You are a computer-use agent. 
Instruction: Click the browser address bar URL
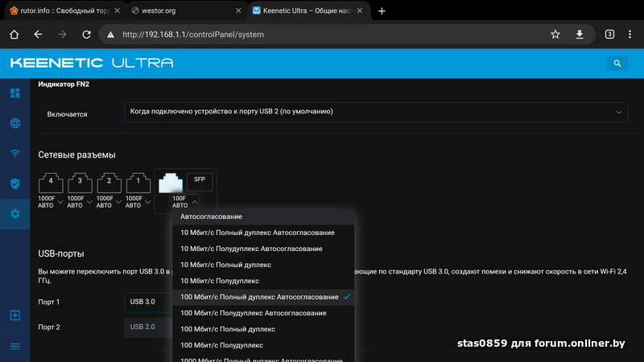193,35
